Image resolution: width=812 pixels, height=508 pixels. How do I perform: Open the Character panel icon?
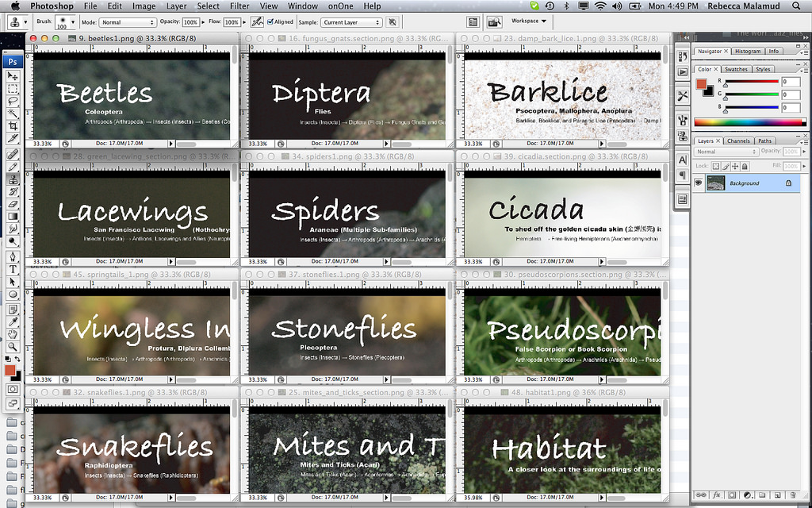683,160
